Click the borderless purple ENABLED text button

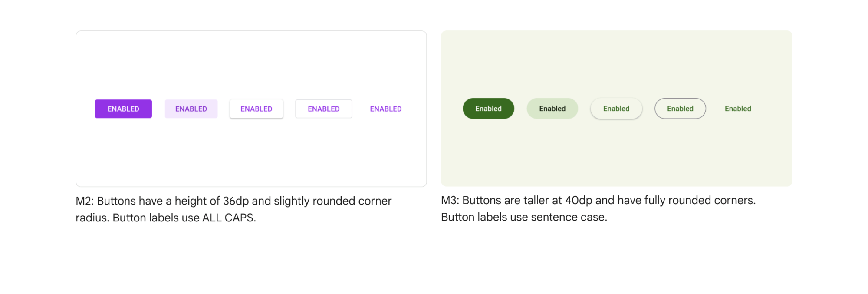coord(386,109)
